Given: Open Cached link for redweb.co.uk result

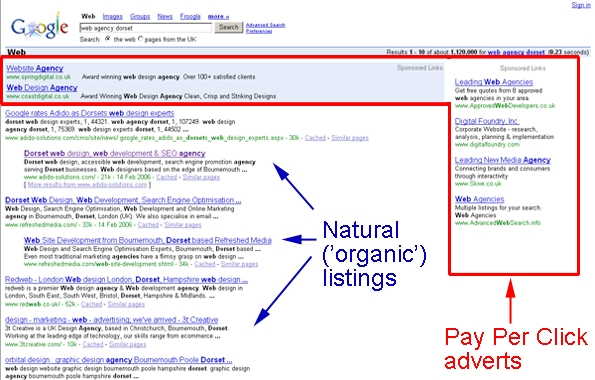Looking at the screenshot, I should (x=91, y=304).
